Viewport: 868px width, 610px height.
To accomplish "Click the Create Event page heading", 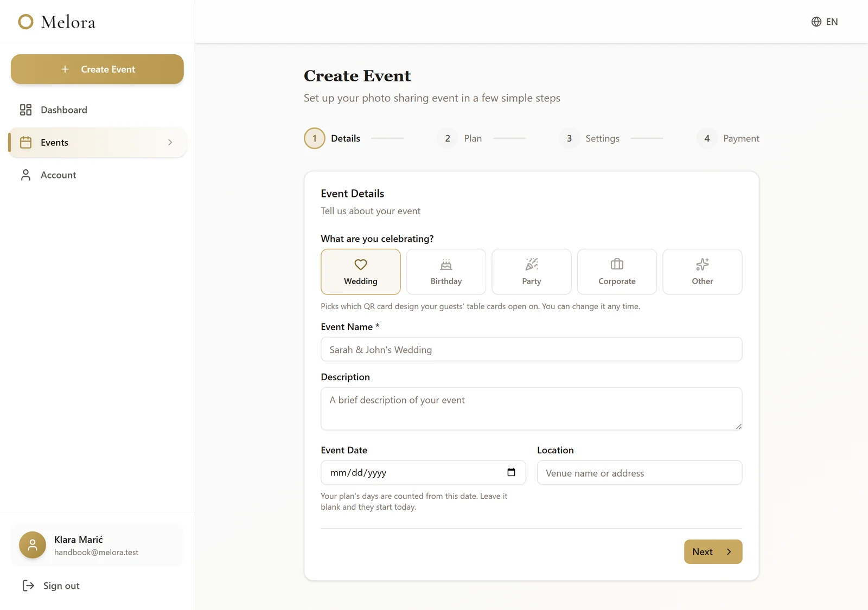I will (x=357, y=76).
